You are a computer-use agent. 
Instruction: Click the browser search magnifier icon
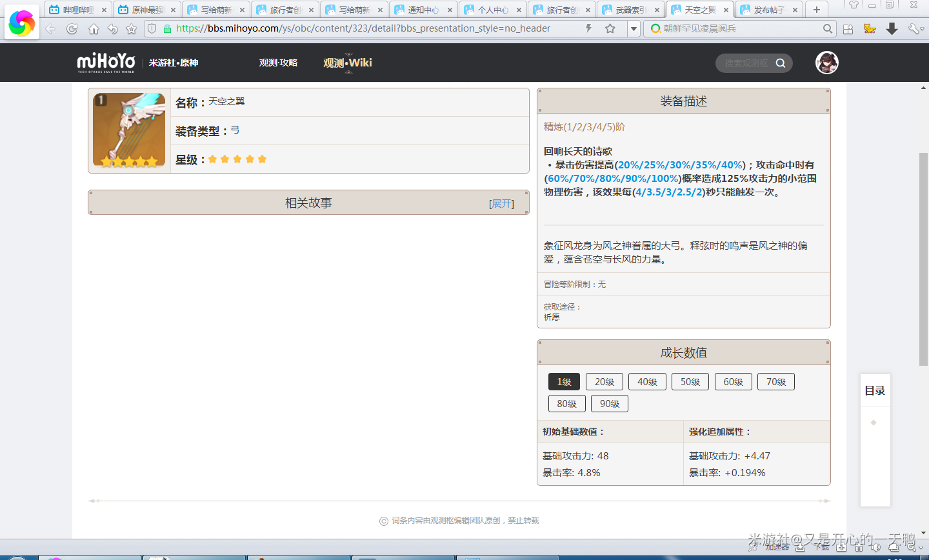828,28
